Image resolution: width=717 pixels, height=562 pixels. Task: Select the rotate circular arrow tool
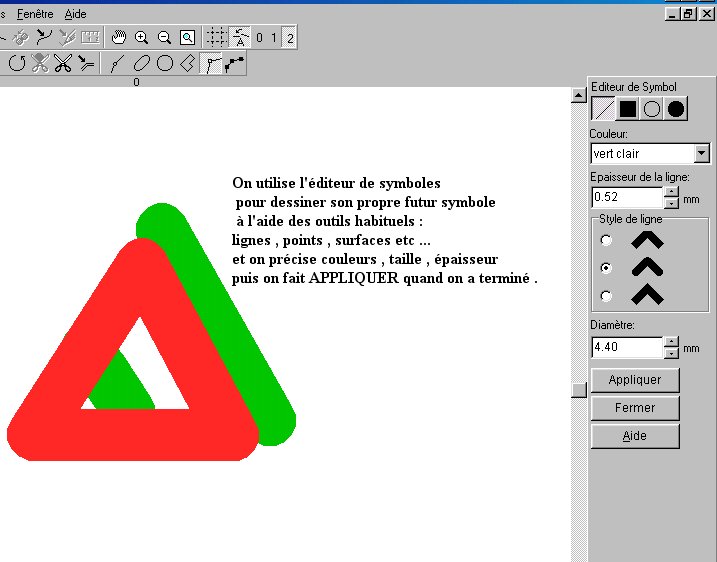tap(17, 64)
